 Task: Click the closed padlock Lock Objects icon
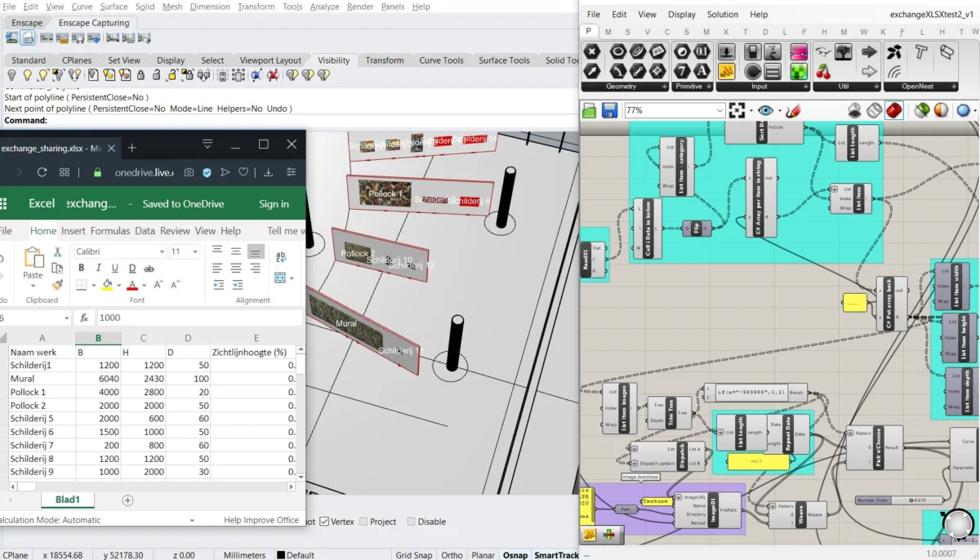point(141,75)
